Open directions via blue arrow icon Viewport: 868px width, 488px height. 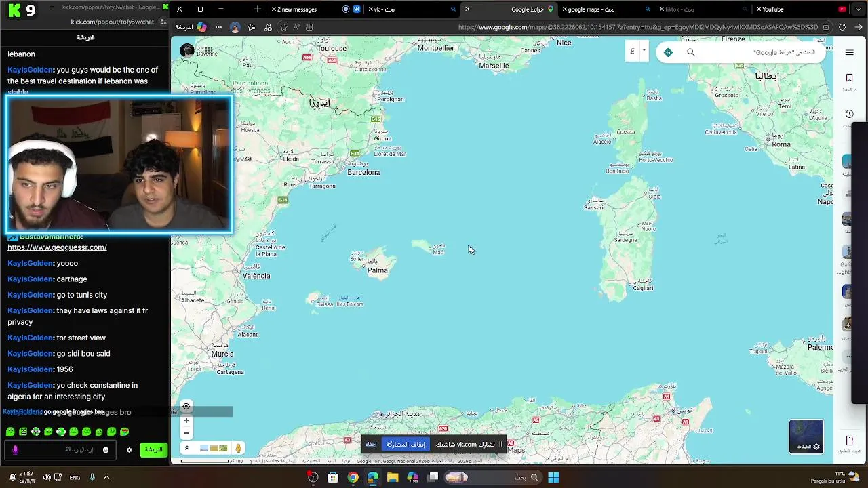pos(668,52)
